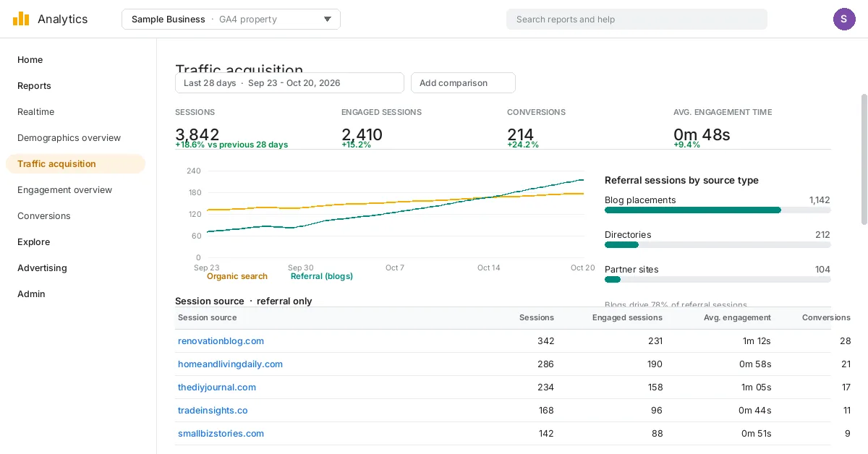Click the Referral (blogs) legend label
This screenshot has height=454, width=868.
[x=322, y=276]
